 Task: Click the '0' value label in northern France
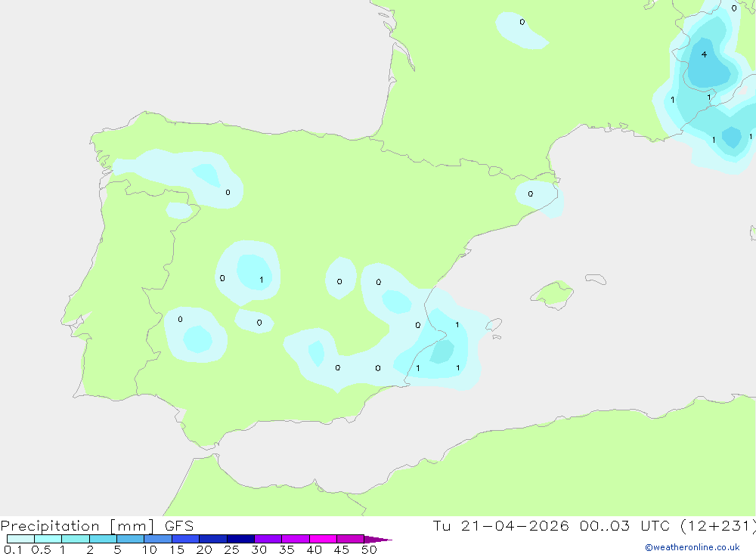[522, 22]
